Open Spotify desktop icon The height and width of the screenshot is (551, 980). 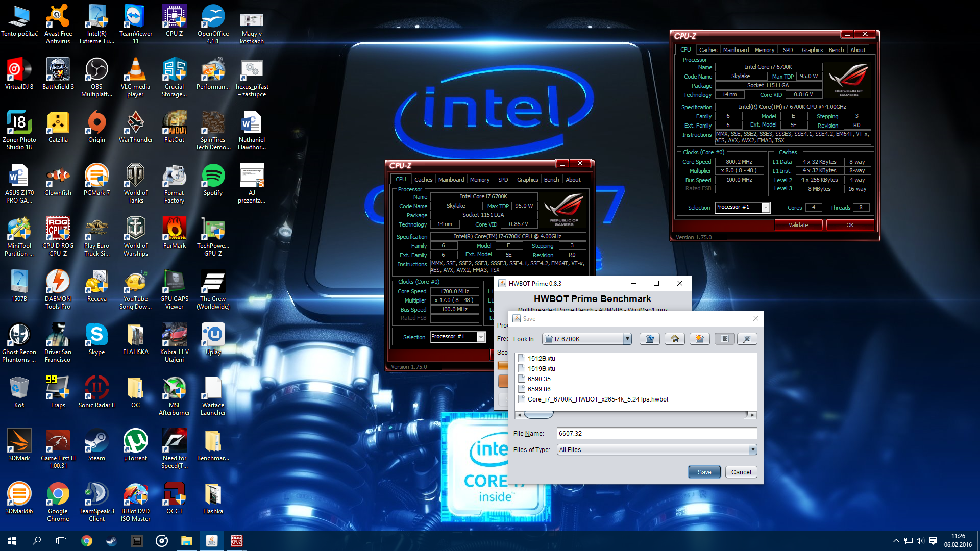[213, 180]
